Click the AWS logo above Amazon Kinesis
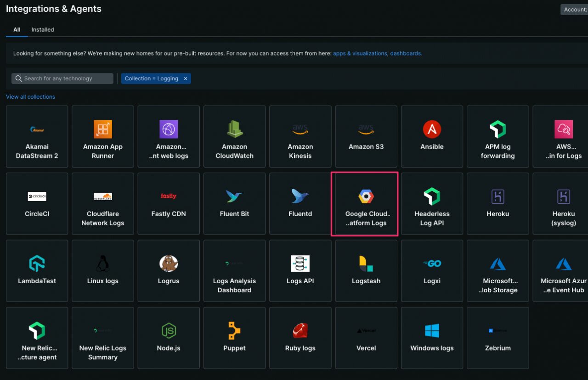Screen dimensions: 588x380 pyautogui.click(x=300, y=130)
